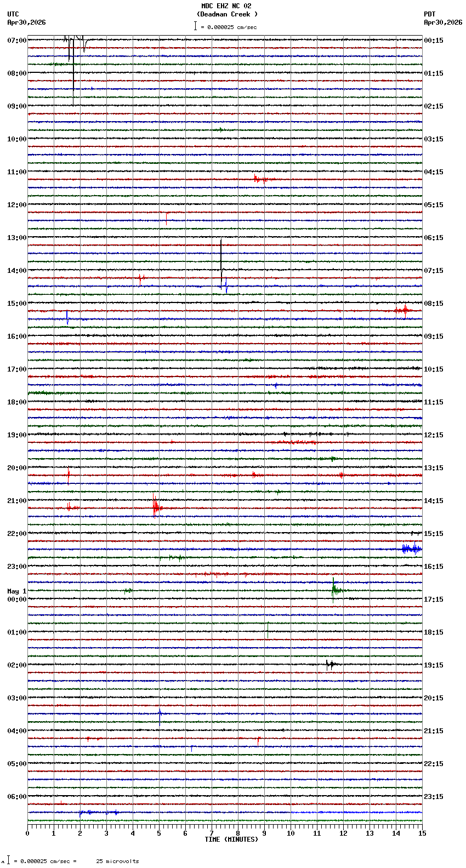Click the May 1 date label
466x868 pixels.
[x=16, y=591]
